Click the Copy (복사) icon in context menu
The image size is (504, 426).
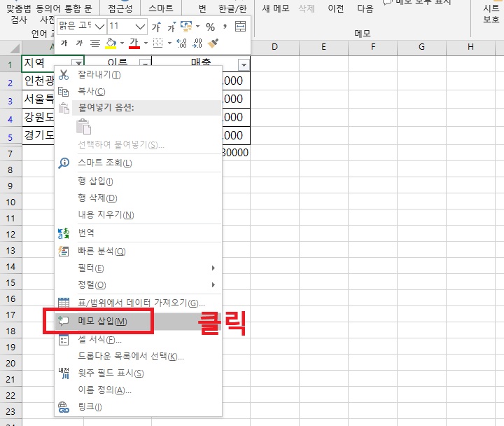pyautogui.click(x=63, y=92)
